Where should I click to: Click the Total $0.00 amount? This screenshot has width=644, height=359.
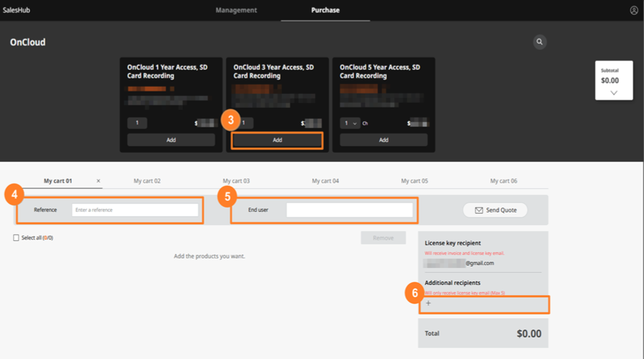pyautogui.click(x=529, y=333)
